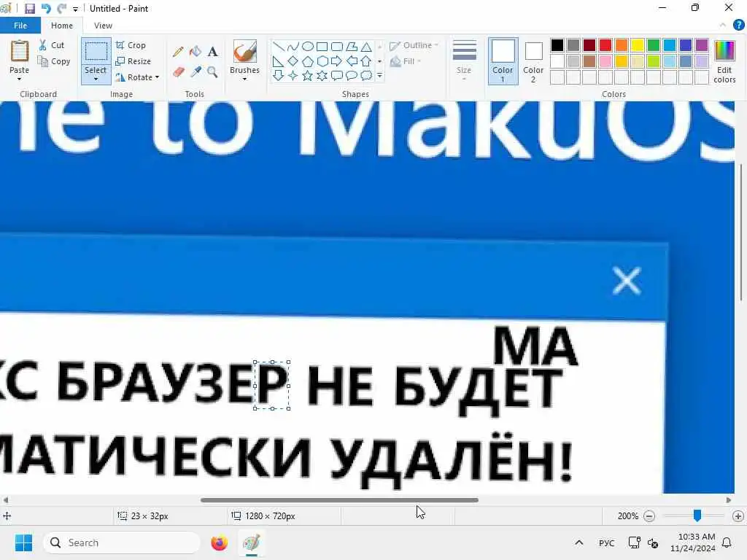The height and width of the screenshot is (560, 747).
Task: Select the Eraser tool
Action: [x=178, y=72]
